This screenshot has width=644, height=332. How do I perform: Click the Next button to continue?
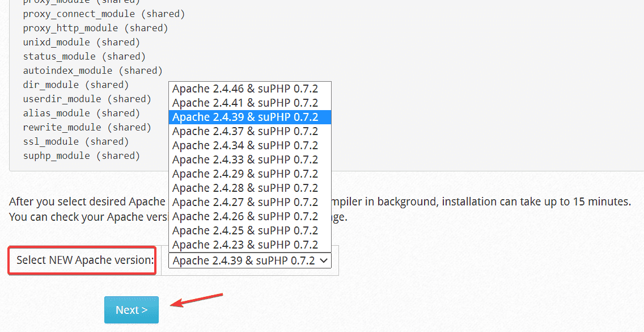[131, 309]
